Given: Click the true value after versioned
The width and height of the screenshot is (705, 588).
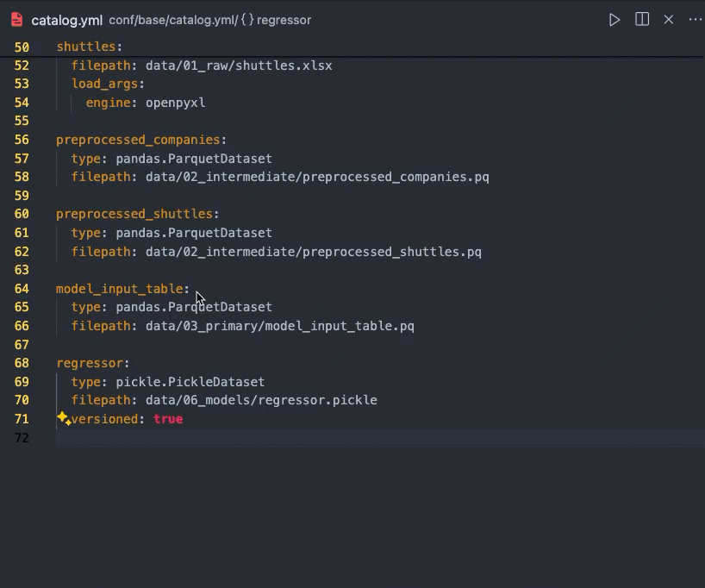Looking at the screenshot, I should click(x=168, y=419).
